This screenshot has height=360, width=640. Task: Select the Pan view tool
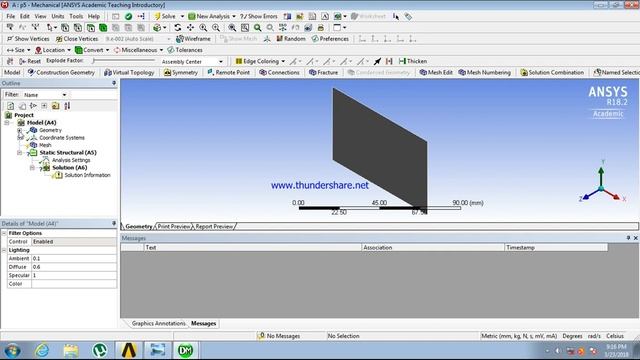point(190,27)
